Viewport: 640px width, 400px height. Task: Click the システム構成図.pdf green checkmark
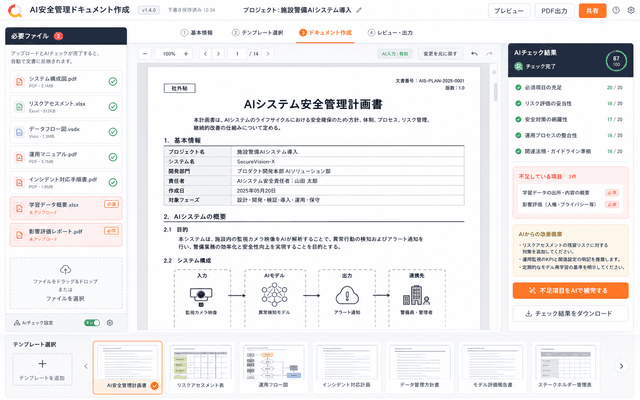click(x=113, y=82)
